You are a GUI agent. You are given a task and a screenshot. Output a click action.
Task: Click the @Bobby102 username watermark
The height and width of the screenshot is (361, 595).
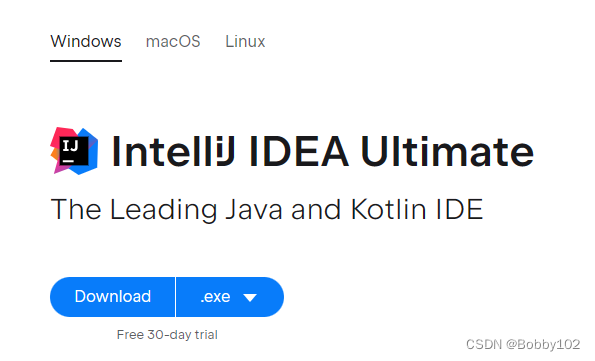(543, 344)
